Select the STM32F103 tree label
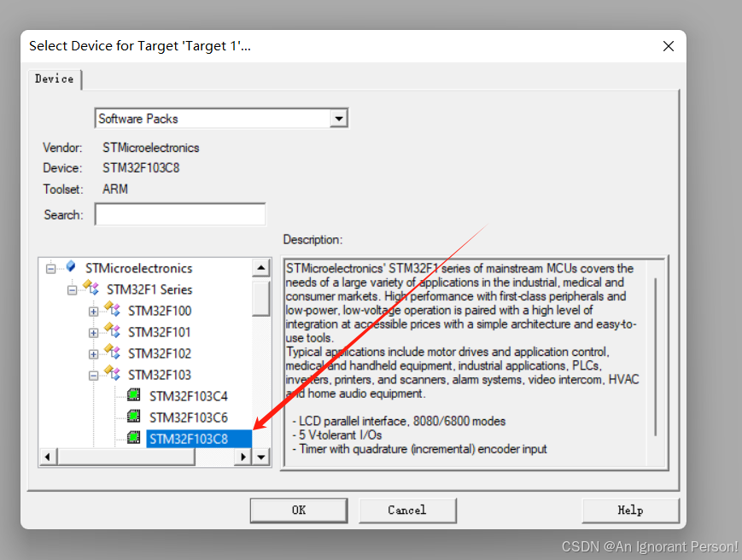Viewport: 742px width, 560px height. tap(160, 375)
